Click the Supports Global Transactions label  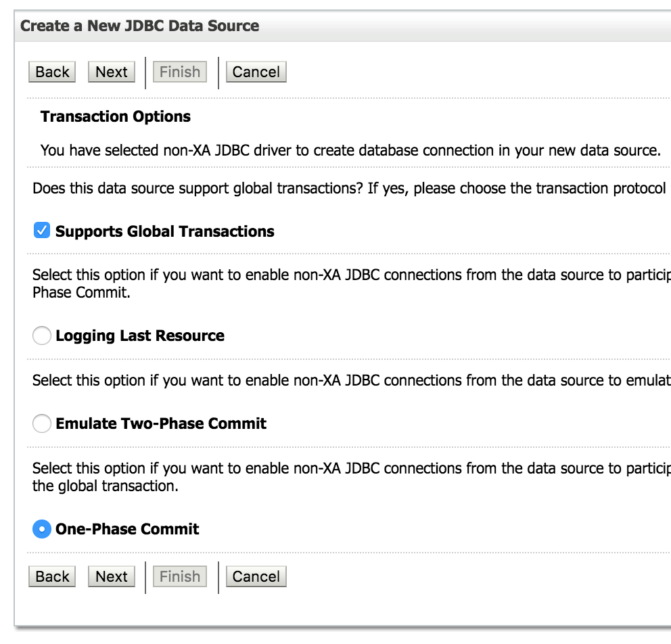pos(164,231)
